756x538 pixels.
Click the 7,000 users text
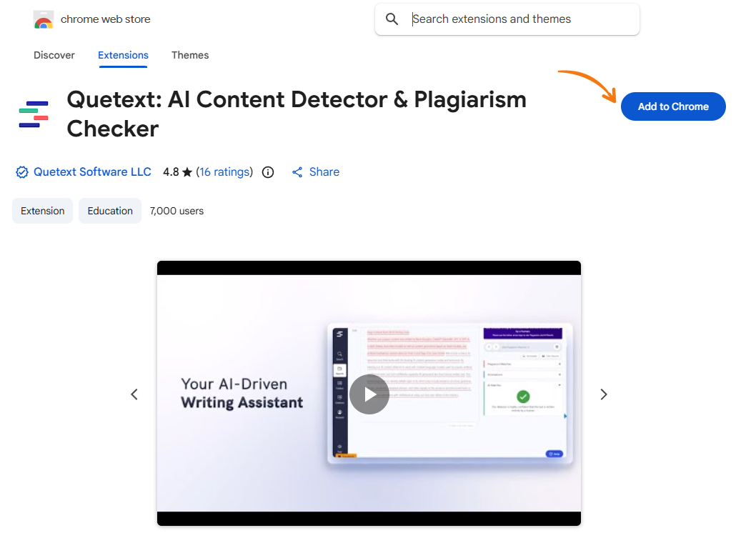[176, 211]
